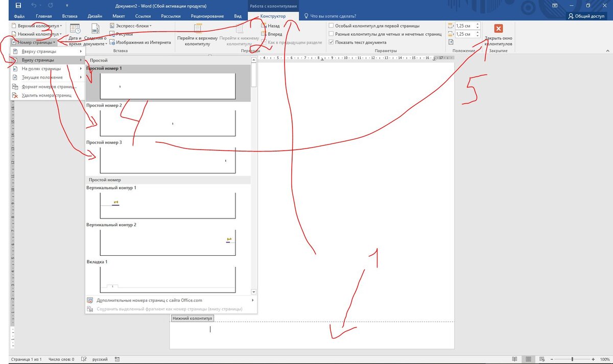The height and width of the screenshot is (364, 613).
Task: Click gallery scrollbar up arrow
Action: (254, 60)
